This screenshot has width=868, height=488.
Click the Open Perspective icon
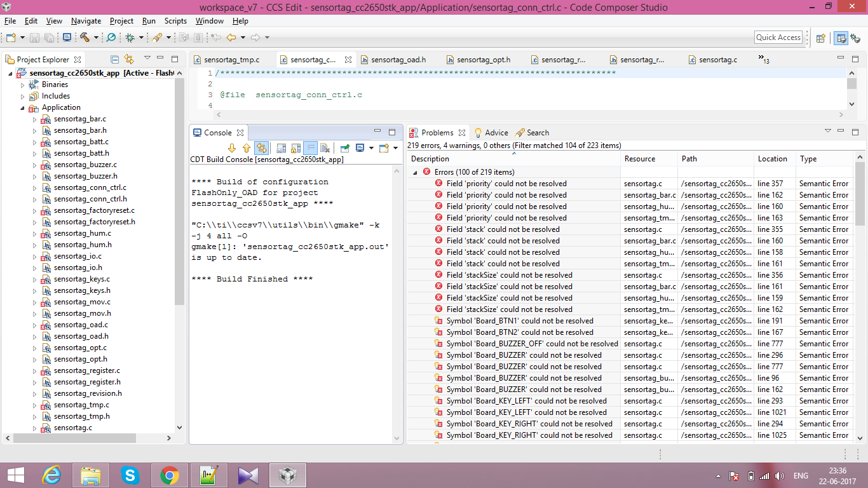click(820, 37)
